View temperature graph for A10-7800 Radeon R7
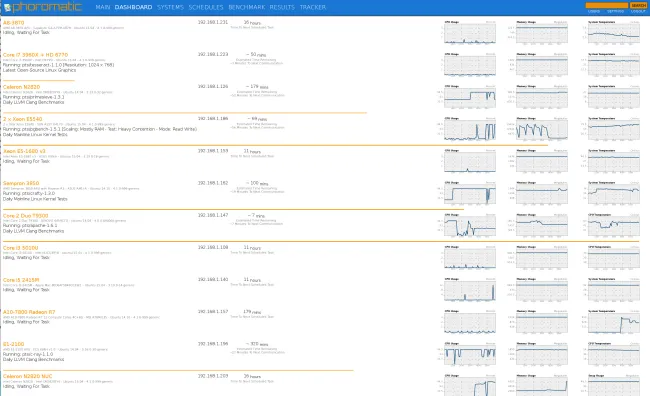 click(x=613, y=322)
